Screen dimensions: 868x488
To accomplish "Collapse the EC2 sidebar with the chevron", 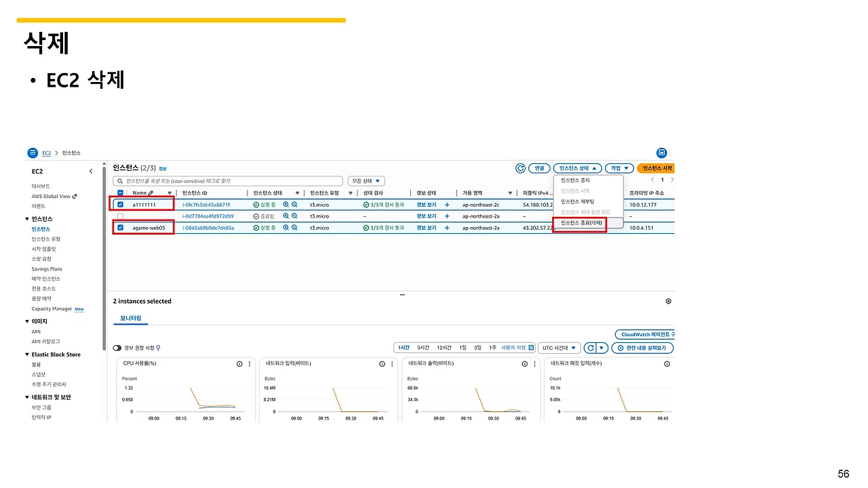I will [91, 171].
